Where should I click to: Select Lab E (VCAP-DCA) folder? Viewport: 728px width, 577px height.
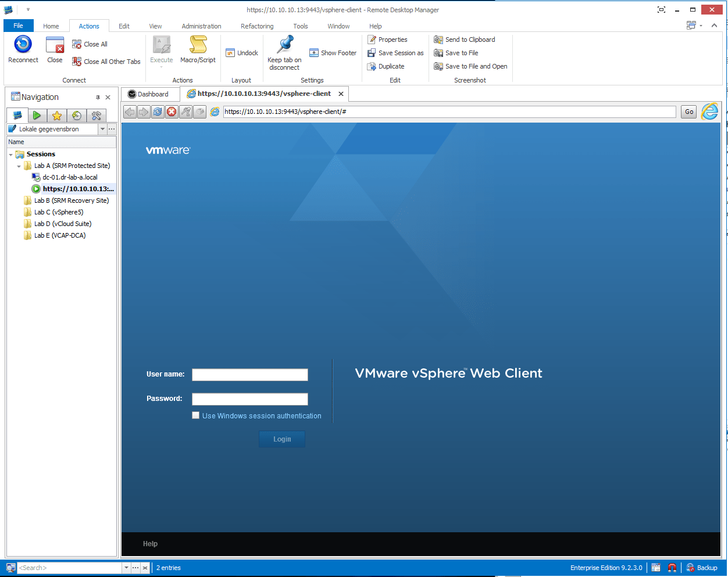(x=59, y=235)
